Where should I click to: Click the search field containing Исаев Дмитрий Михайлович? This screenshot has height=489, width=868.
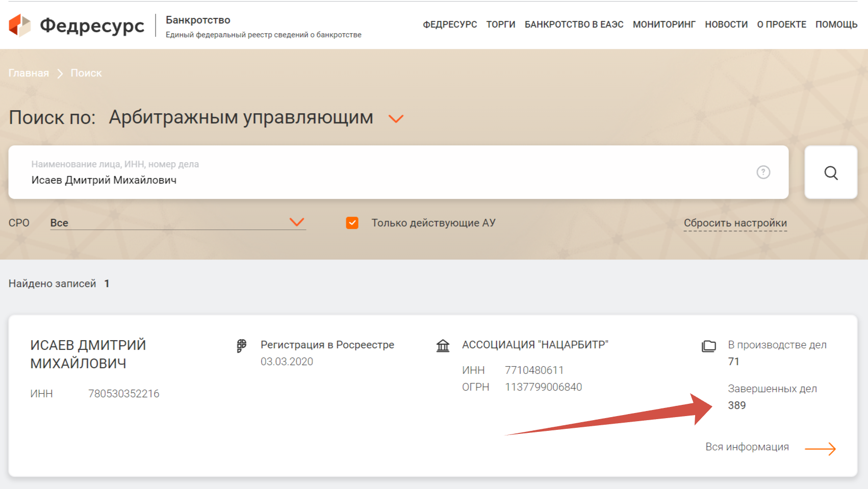[398, 172]
